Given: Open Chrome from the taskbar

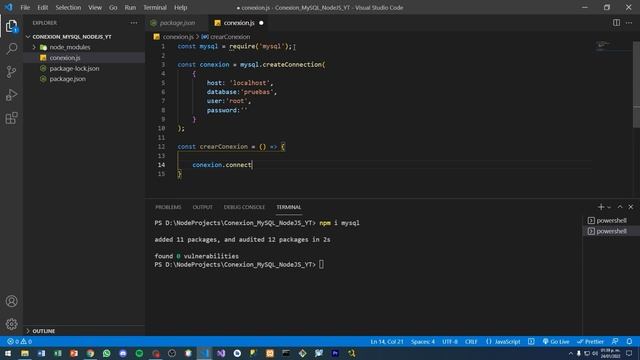Looking at the screenshot, I should click(90, 353).
